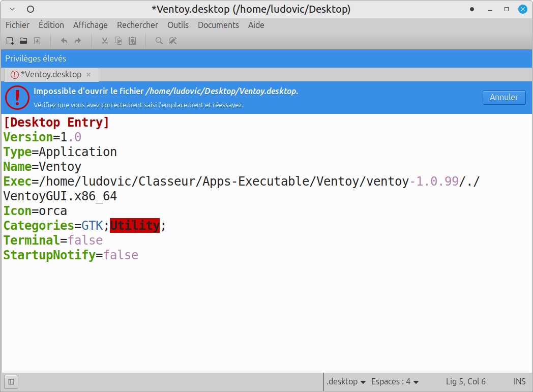The width and height of the screenshot is (533, 392).
Task: Click the Privilèges élevés banner text
Action: (36, 58)
